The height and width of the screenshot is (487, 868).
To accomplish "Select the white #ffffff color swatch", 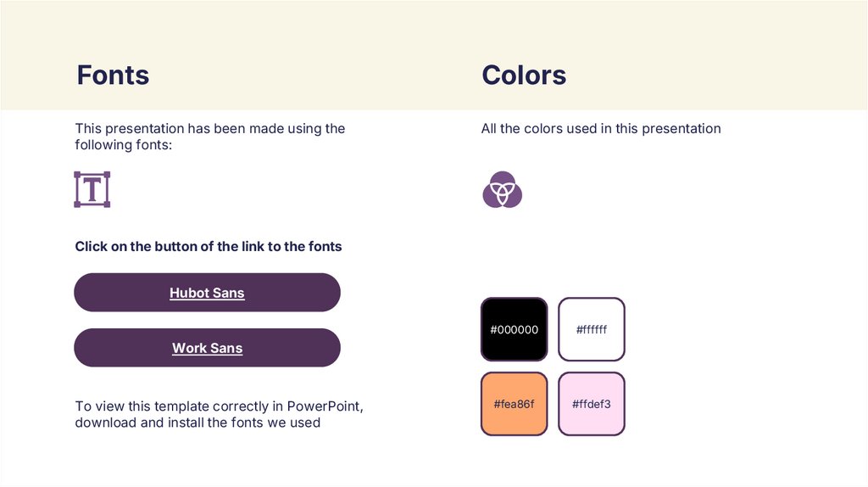I will coord(592,312).
